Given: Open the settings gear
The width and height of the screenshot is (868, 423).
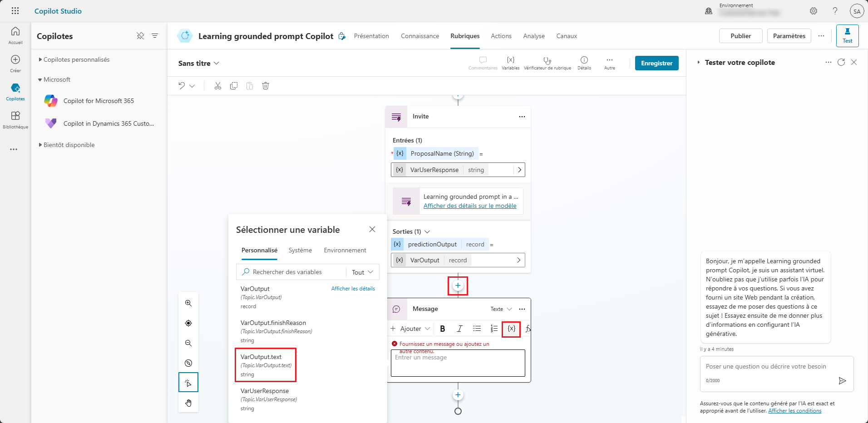Looking at the screenshot, I should tap(814, 11).
